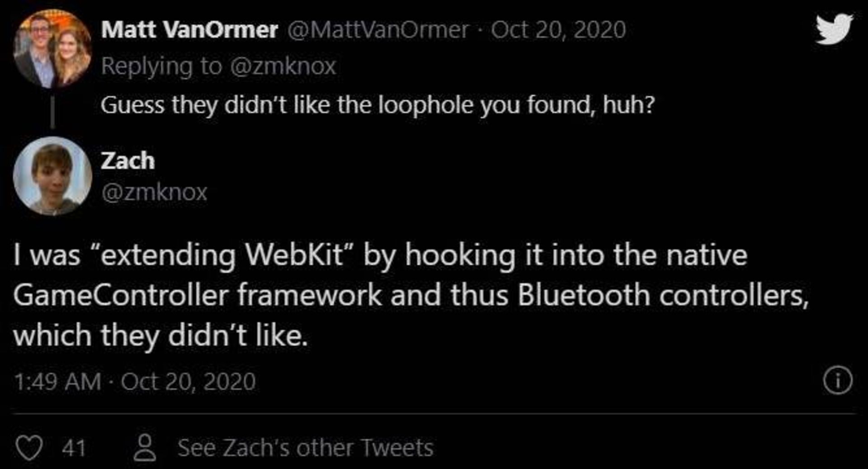Click the horizontal divider above the likes row
This screenshot has height=469, width=868.
click(x=434, y=414)
